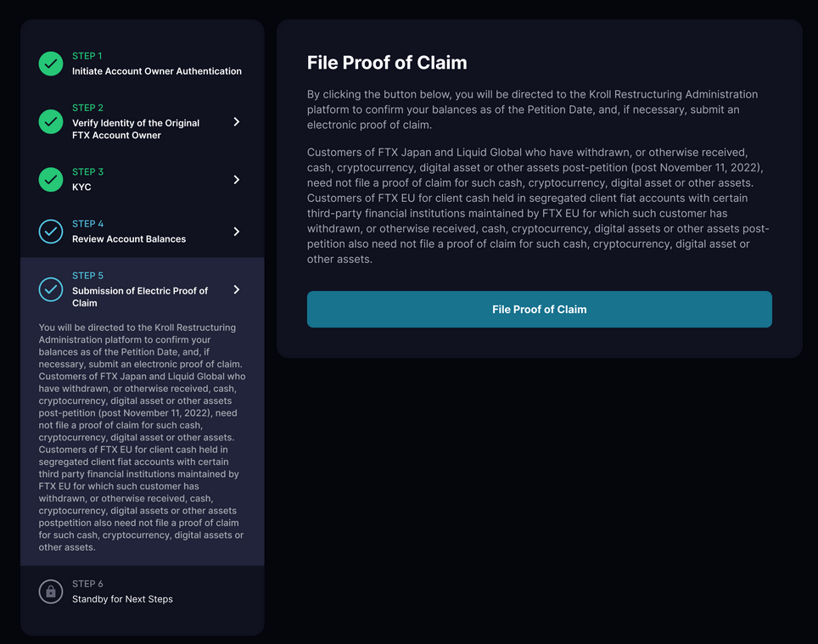The image size is (818, 644).
Task: Click the File Proof of Claim heading
Action: (x=387, y=63)
